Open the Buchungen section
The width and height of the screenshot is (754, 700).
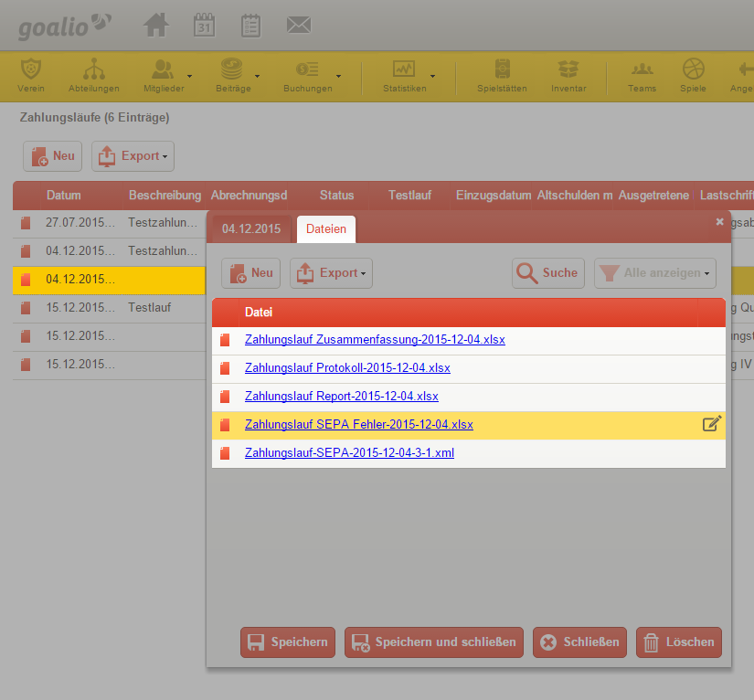click(308, 76)
